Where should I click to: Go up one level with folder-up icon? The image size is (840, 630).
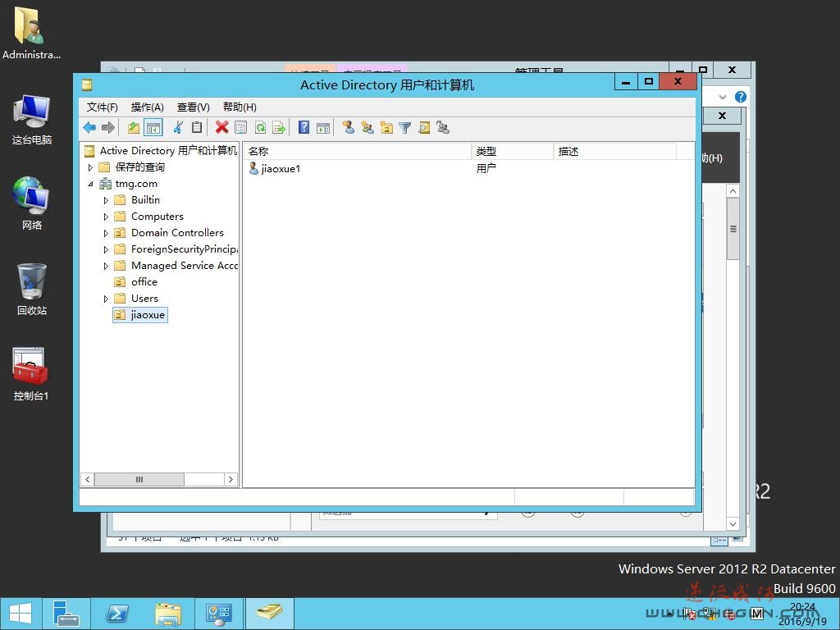[x=134, y=127]
